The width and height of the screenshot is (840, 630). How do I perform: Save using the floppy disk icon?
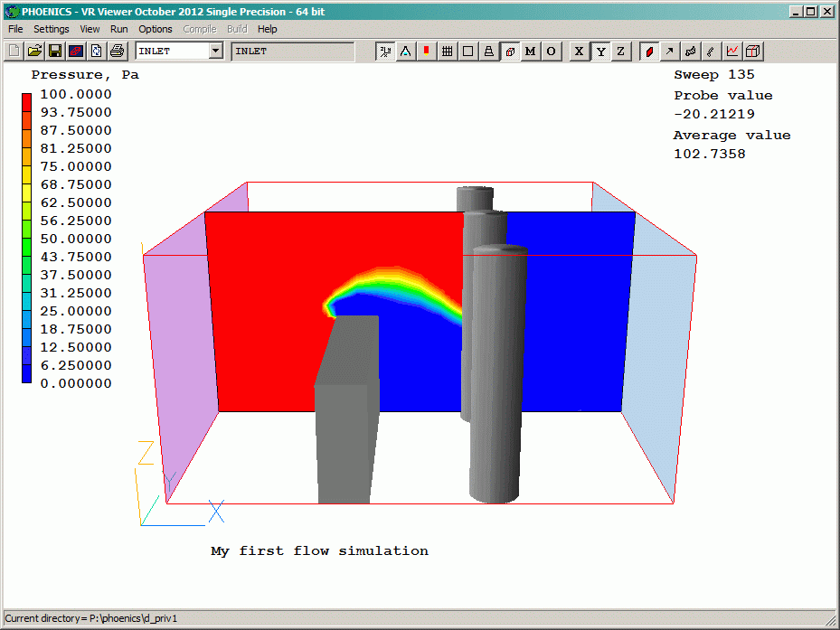(55, 52)
